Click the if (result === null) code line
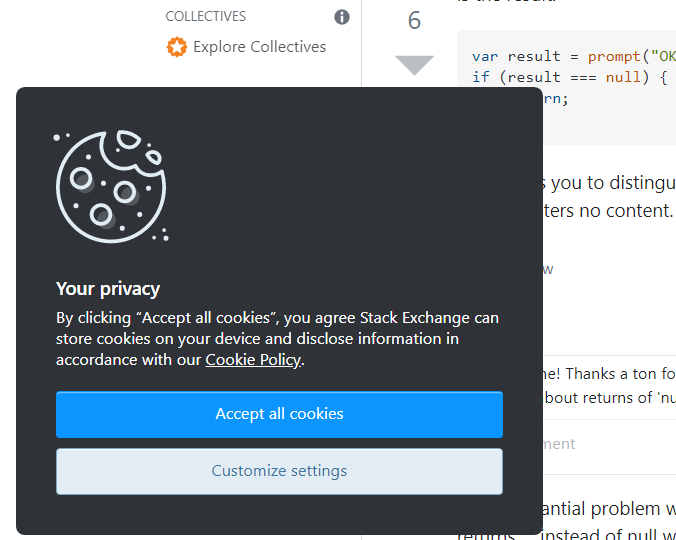The image size is (676, 540). [569, 78]
